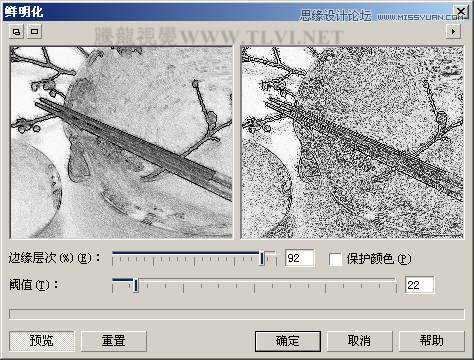Switch to dual preview pane view icon
474x360 pixels.
click(16, 32)
